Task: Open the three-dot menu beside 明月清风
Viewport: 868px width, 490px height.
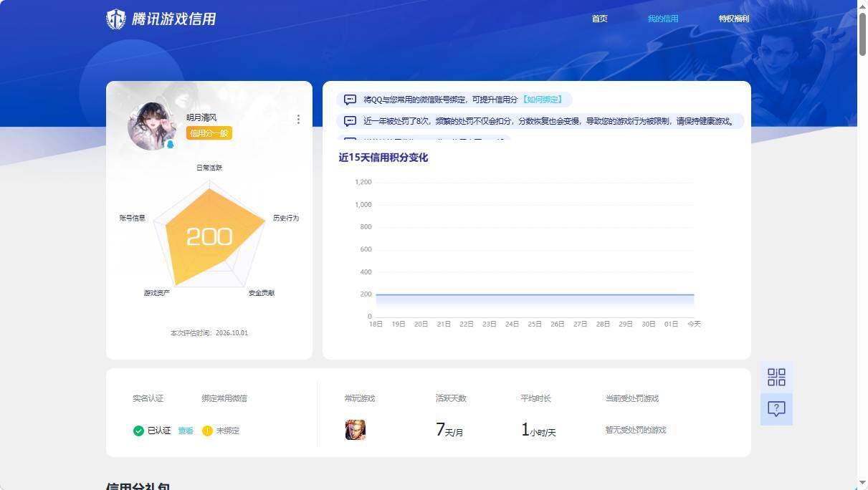Action: pos(298,120)
